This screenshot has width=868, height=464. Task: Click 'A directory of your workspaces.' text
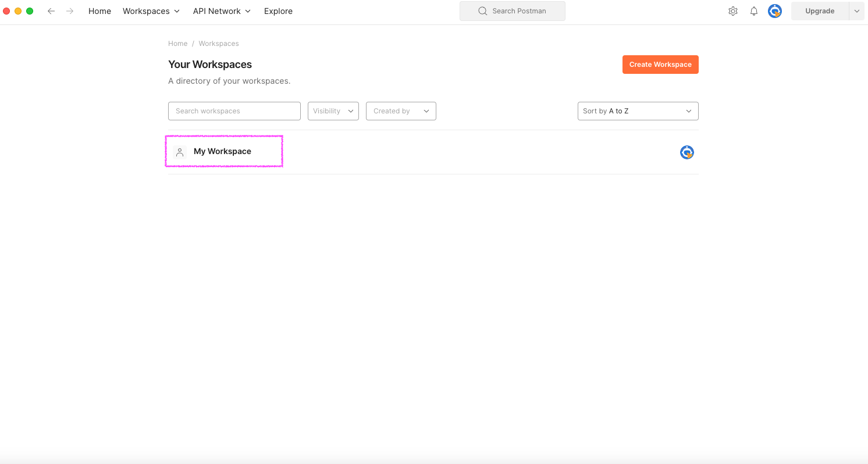tap(229, 81)
